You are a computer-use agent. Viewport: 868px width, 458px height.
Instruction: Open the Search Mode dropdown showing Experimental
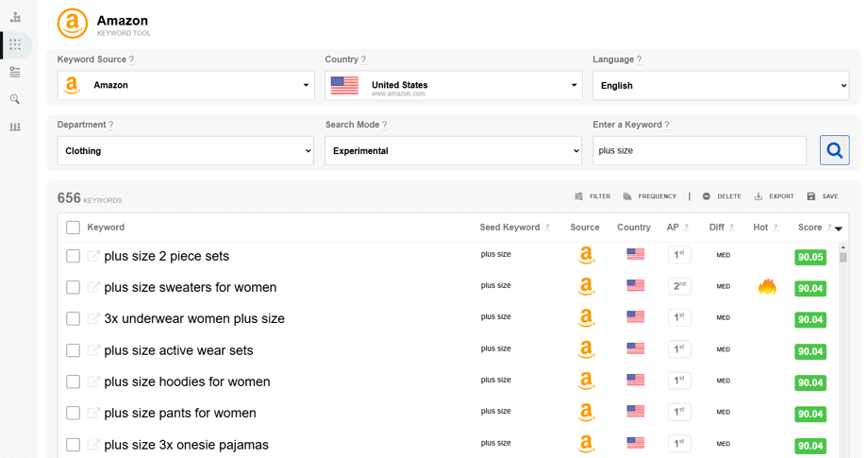pos(454,151)
